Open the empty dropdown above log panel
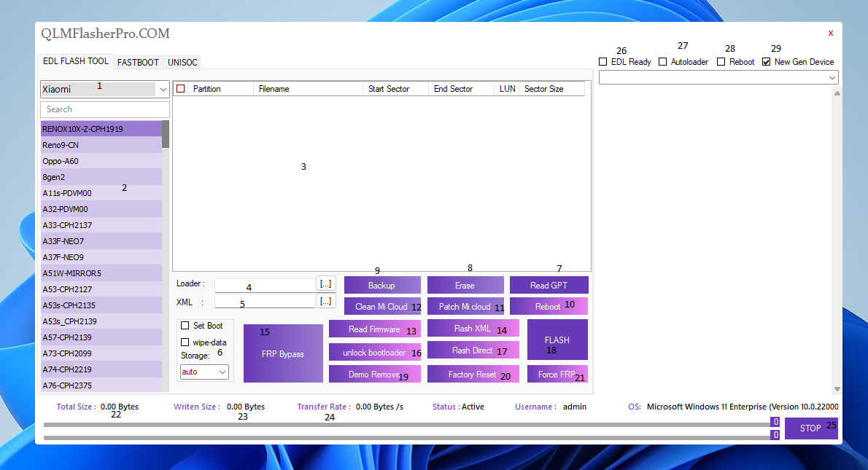The image size is (868, 470). pyautogui.click(x=718, y=77)
